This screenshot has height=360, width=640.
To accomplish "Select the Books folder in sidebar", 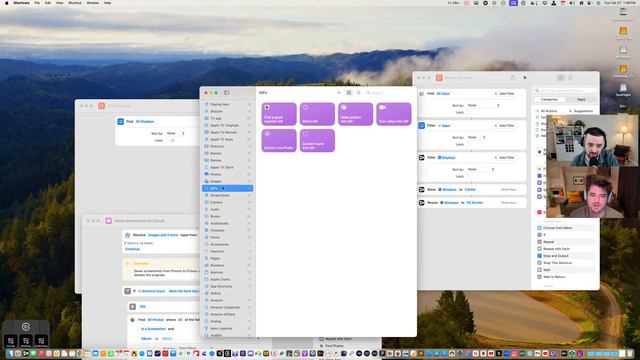I will coord(228,216).
